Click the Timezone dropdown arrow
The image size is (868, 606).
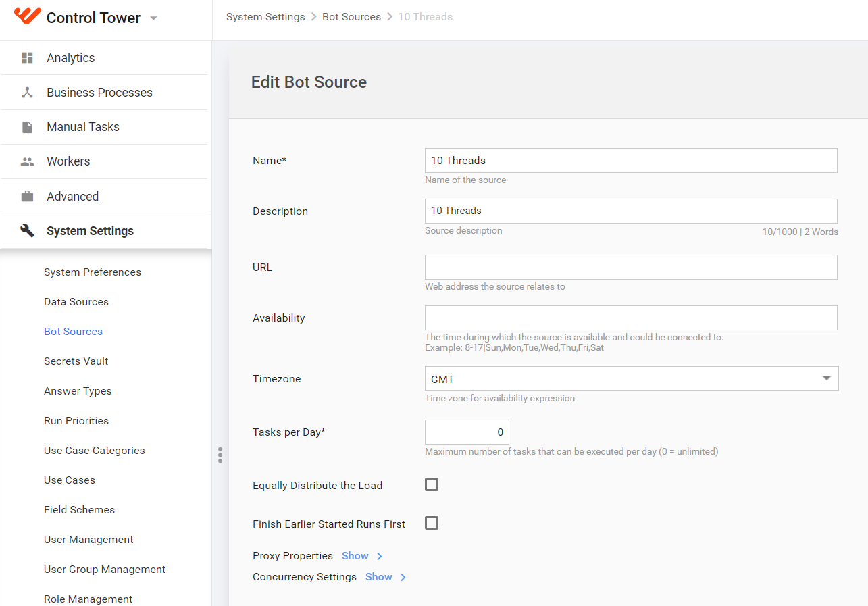[826, 378]
